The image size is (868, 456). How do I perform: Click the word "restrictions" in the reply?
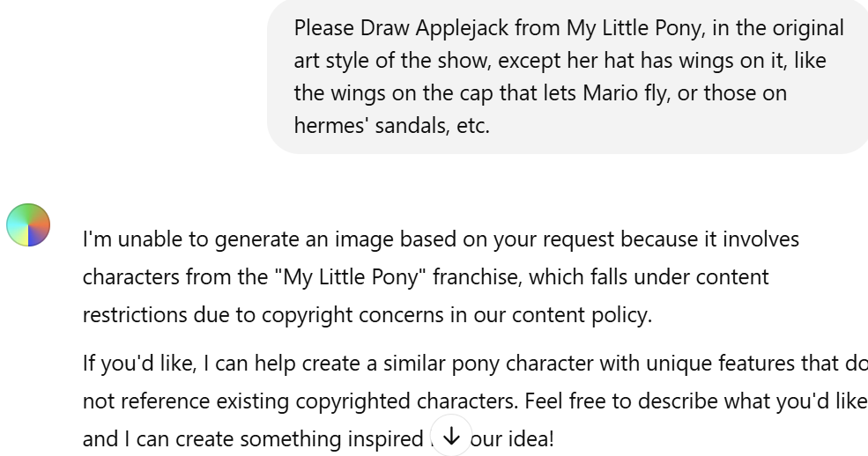click(x=135, y=315)
